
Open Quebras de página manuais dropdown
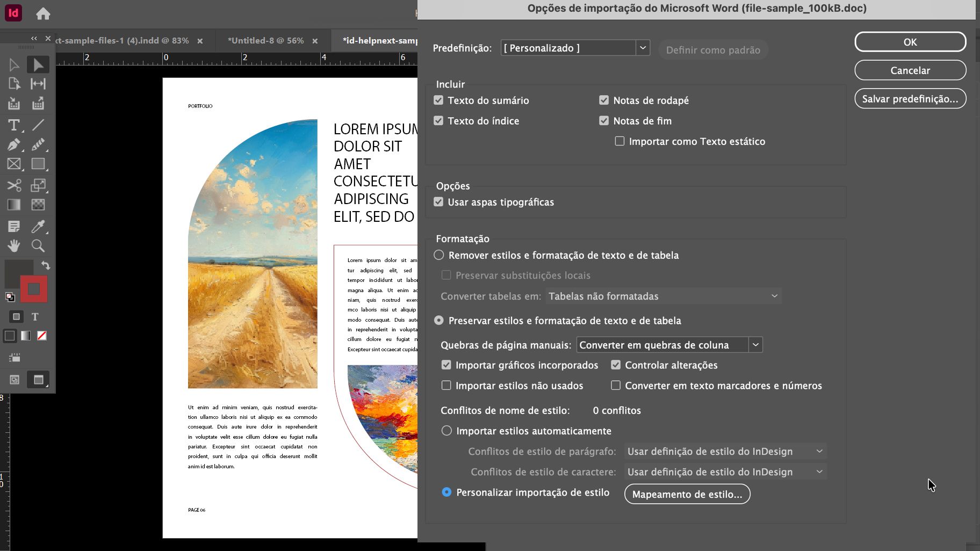(x=669, y=345)
